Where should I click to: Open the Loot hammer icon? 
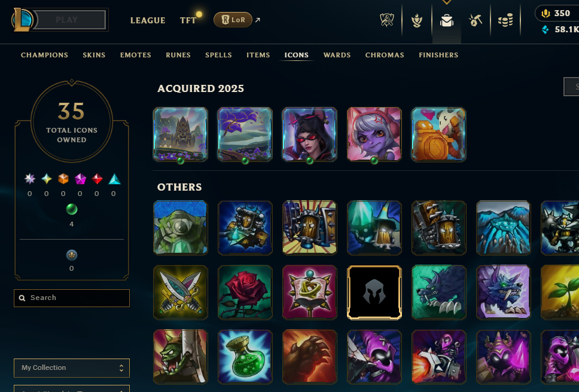(476, 21)
